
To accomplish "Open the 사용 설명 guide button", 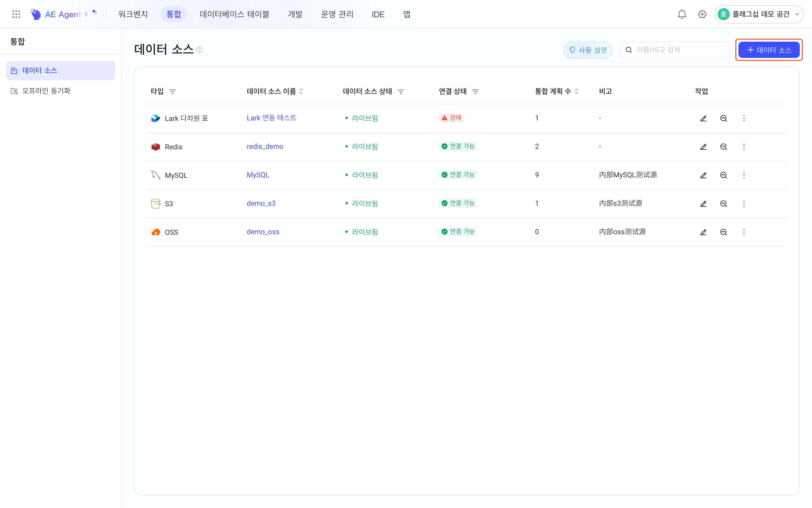I will point(588,50).
